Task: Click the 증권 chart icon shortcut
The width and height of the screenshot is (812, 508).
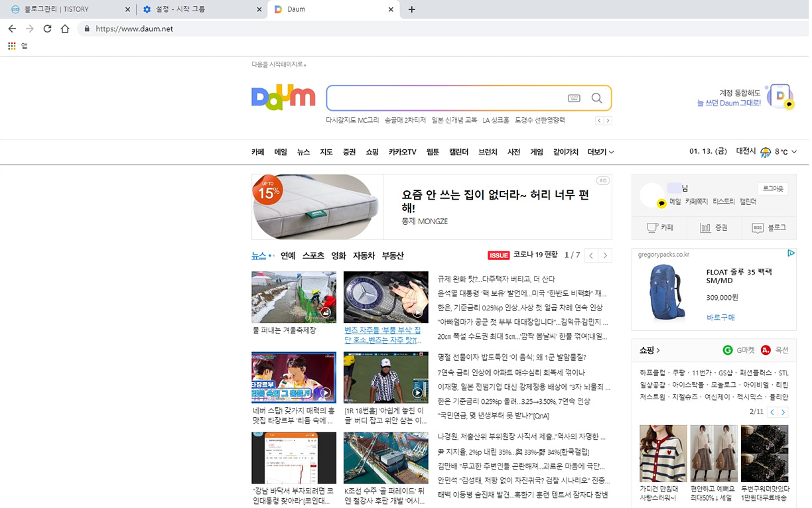Action: coord(705,227)
